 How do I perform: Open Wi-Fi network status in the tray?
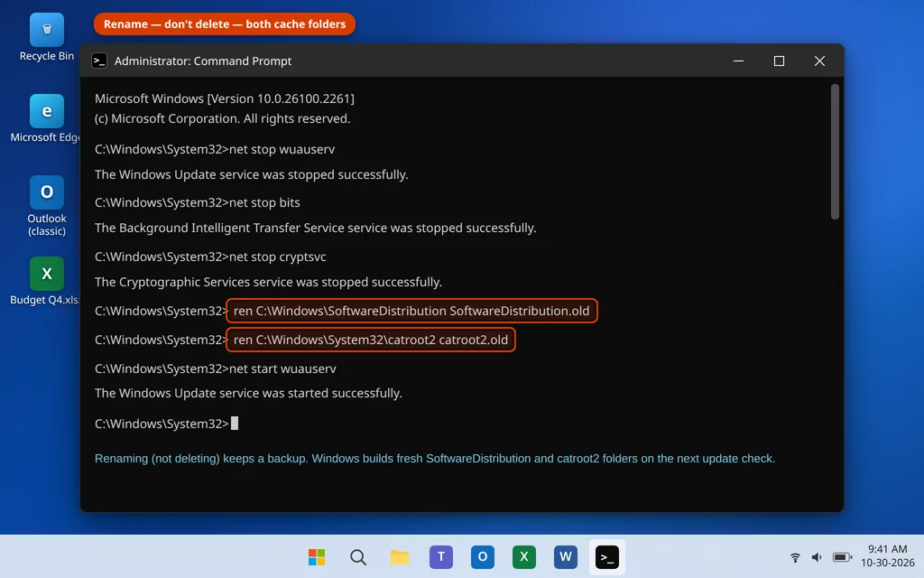[795, 556]
